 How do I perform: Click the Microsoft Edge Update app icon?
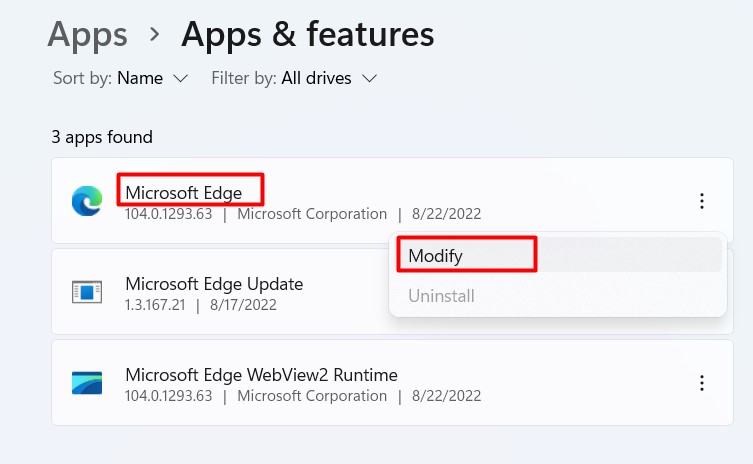87,292
